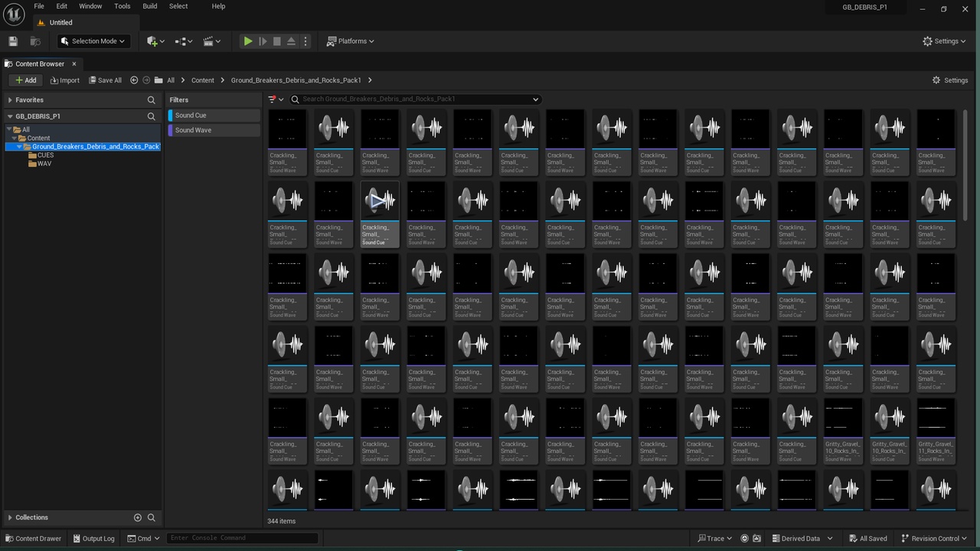This screenshot has height=551, width=980.
Task: Click the Add button in Content Browser
Action: (25, 80)
